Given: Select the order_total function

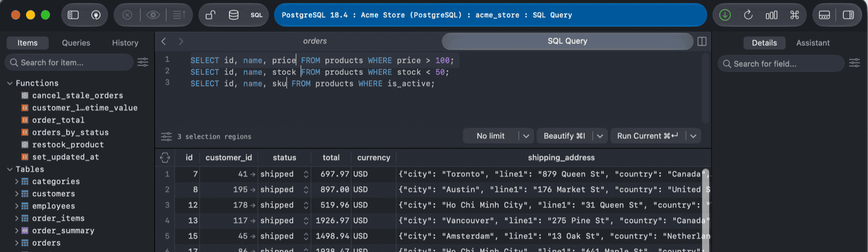Looking at the screenshot, I should tap(58, 120).
